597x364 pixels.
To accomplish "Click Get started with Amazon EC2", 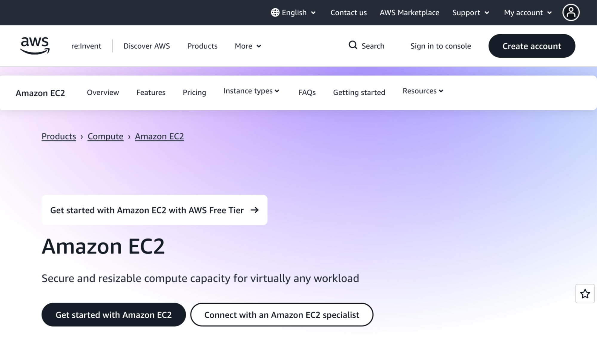I will 114,314.
